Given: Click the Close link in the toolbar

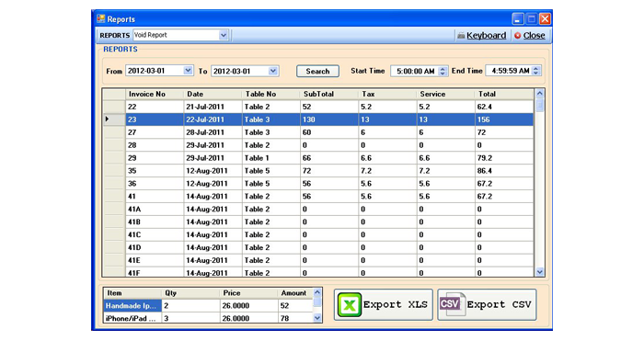Looking at the screenshot, I should click(534, 36).
